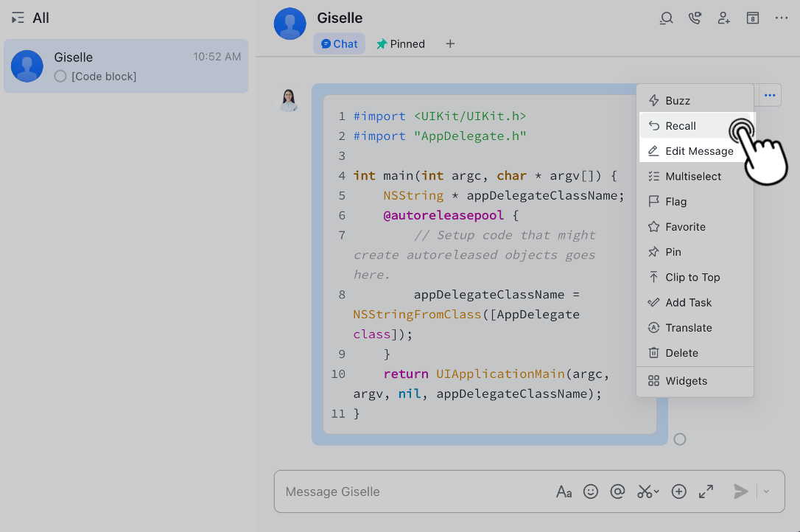Expand the message box to fullscreen

[706, 491]
